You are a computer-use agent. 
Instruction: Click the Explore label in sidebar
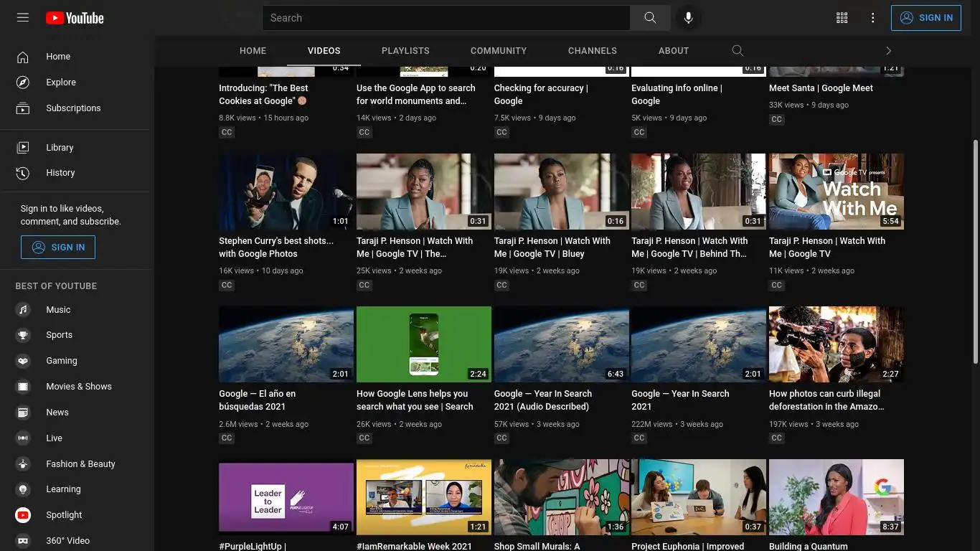click(61, 83)
